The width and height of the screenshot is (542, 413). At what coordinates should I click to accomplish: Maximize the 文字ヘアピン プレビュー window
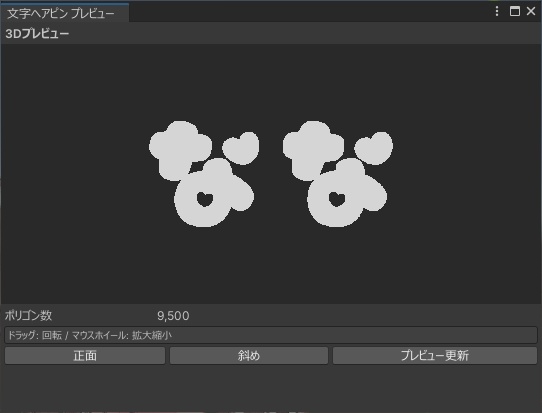coord(515,11)
